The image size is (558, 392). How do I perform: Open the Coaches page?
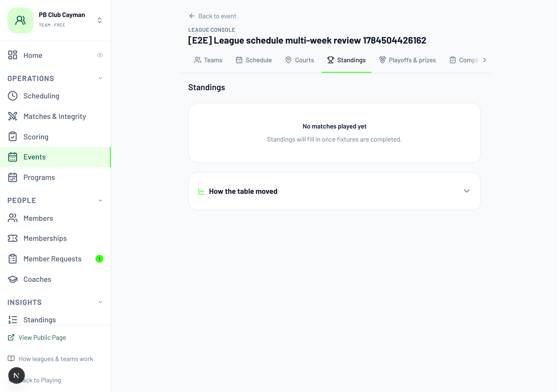click(55, 279)
